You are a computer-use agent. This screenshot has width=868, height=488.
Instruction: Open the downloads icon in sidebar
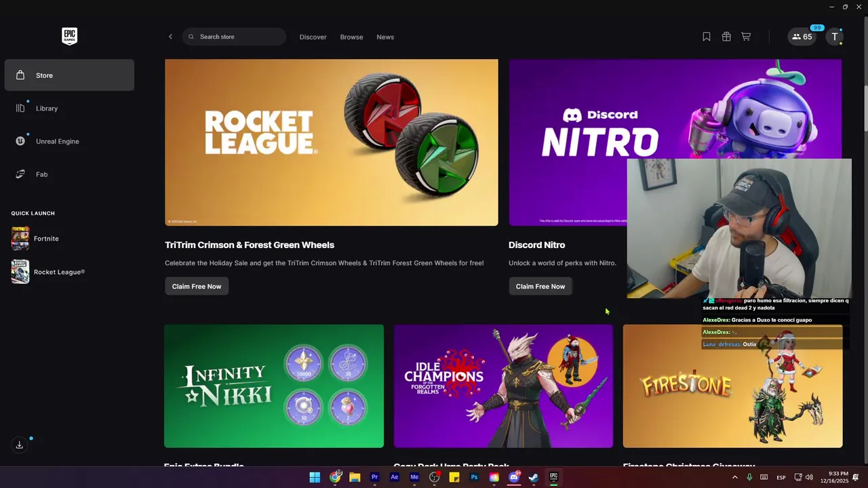[x=19, y=445]
